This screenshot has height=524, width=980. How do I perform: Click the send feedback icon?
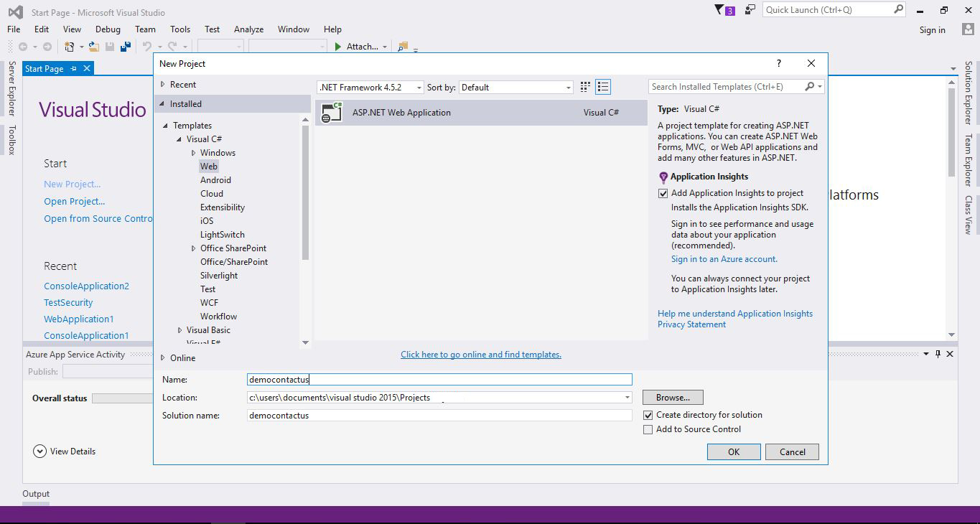click(x=750, y=9)
